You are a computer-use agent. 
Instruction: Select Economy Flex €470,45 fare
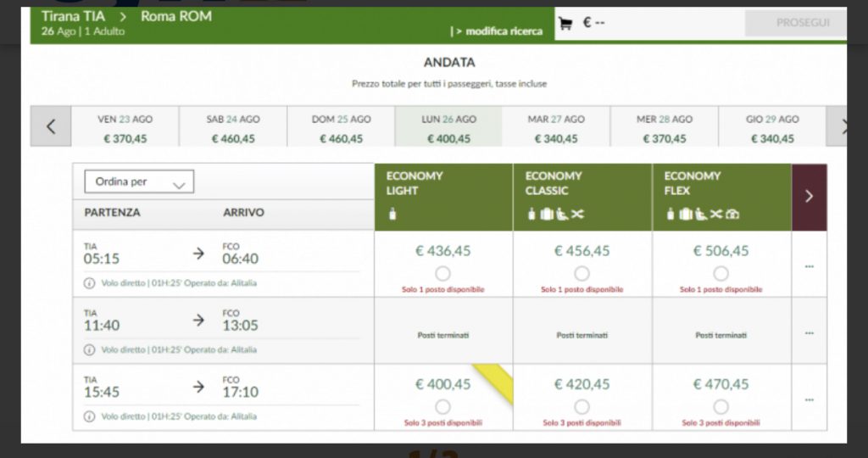[721, 407]
